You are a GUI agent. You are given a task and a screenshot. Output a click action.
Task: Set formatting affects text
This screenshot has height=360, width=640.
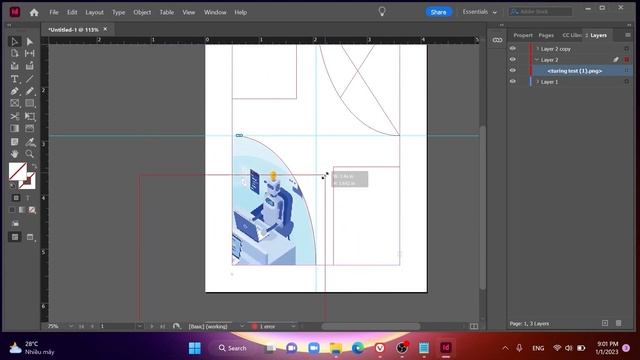pyautogui.click(x=28, y=198)
